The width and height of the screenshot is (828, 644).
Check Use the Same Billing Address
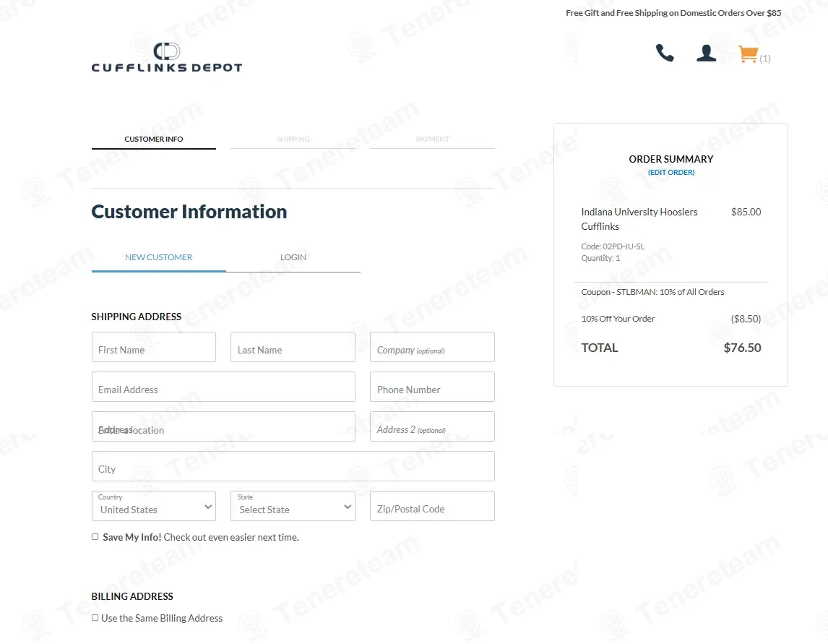pyautogui.click(x=95, y=617)
